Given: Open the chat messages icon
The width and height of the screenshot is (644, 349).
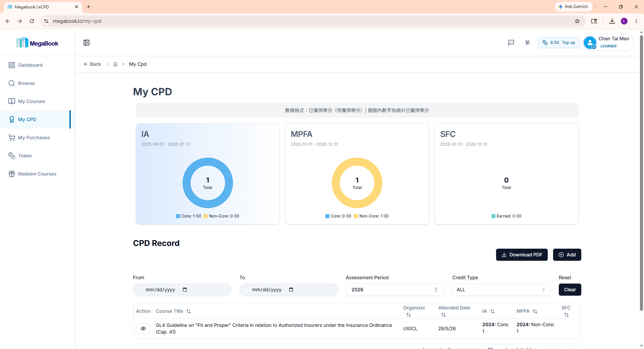Looking at the screenshot, I should click(x=511, y=43).
